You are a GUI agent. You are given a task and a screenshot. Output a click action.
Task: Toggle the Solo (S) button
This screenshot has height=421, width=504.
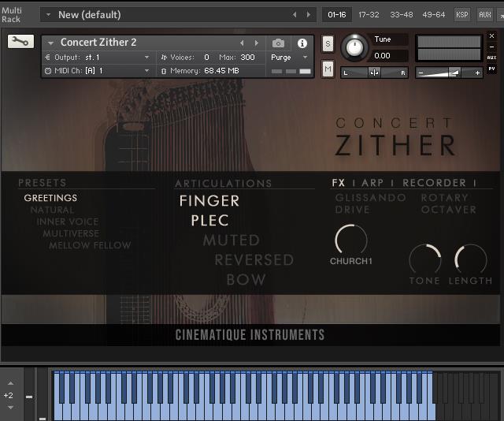328,43
